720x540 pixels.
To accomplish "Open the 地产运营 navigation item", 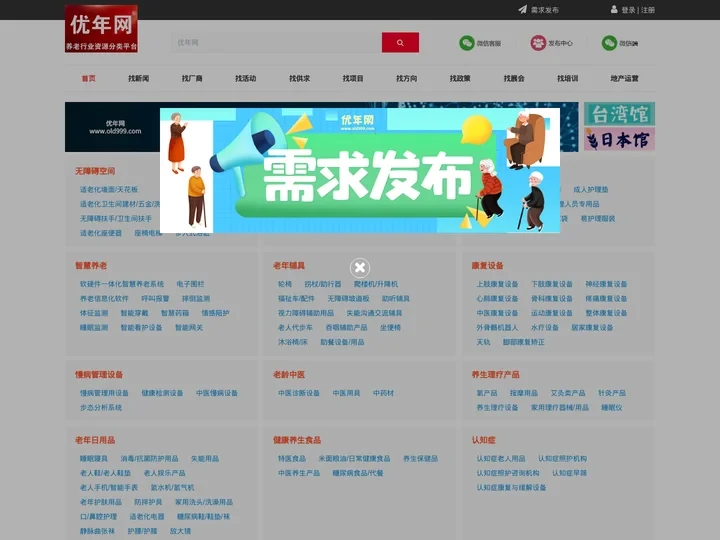I will click(x=624, y=79).
